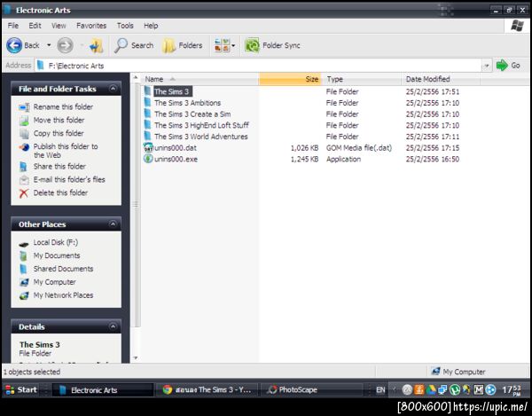Screen dimensions: 532x416
Task: Select The Sims 3 HighEnd Loft Stuff folder
Action: [201, 125]
